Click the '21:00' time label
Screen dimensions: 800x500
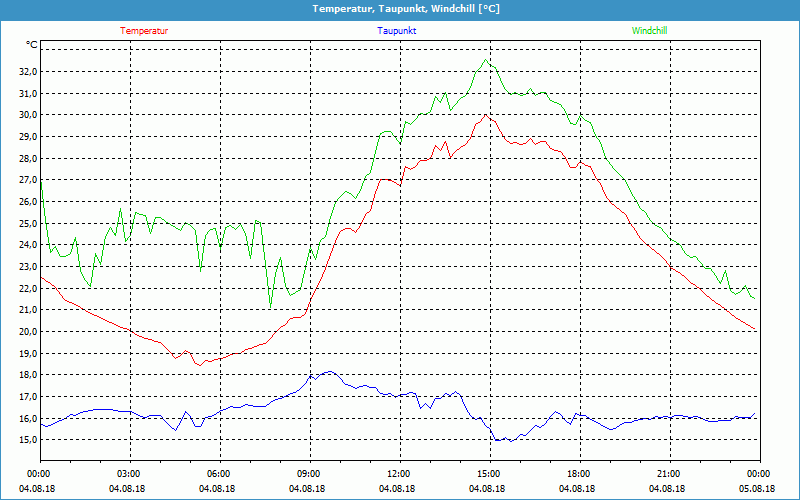[x=670, y=474]
